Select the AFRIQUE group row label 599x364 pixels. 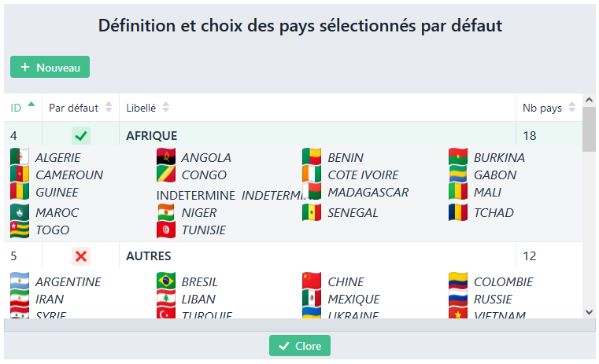point(152,135)
